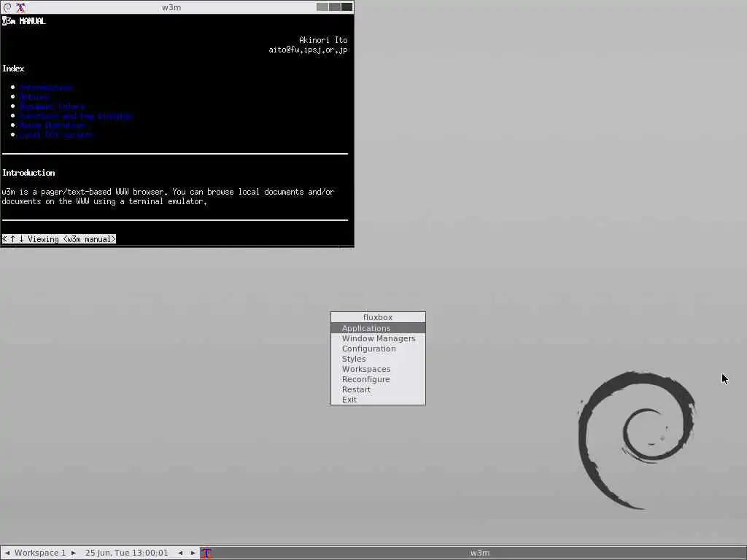Focus previous window with toolbar left arrow
Image resolution: width=747 pixels, height=560 pixels.
[x=180, y=553]
